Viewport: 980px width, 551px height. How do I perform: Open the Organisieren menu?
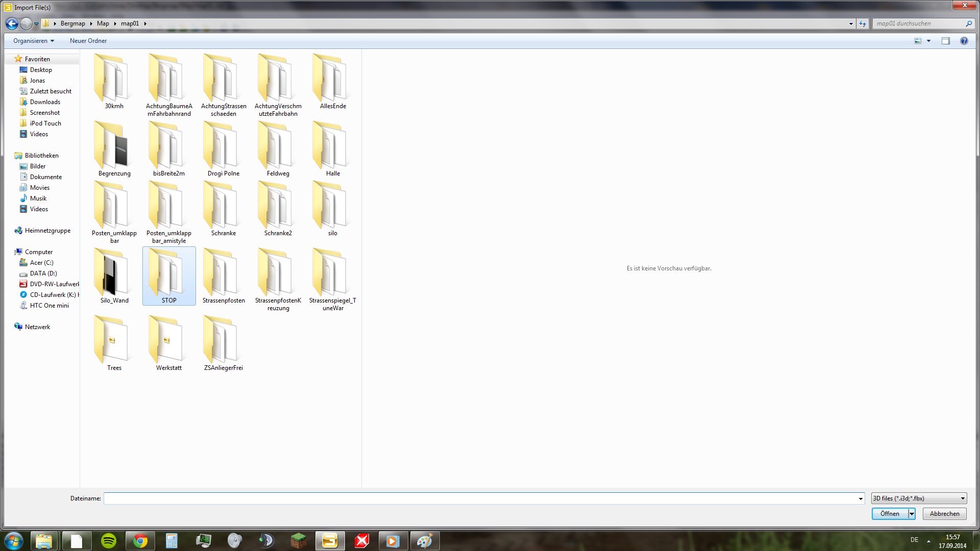33,41
